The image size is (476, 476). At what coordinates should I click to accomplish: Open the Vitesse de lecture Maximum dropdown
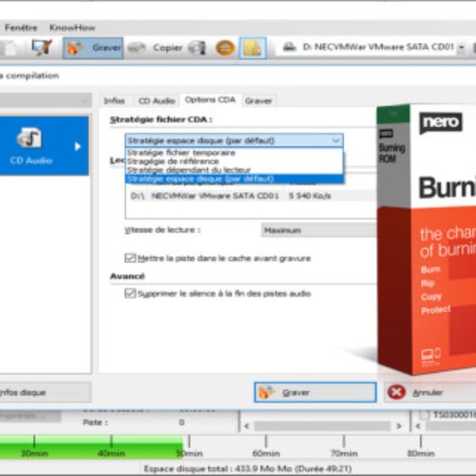(318, 230)
